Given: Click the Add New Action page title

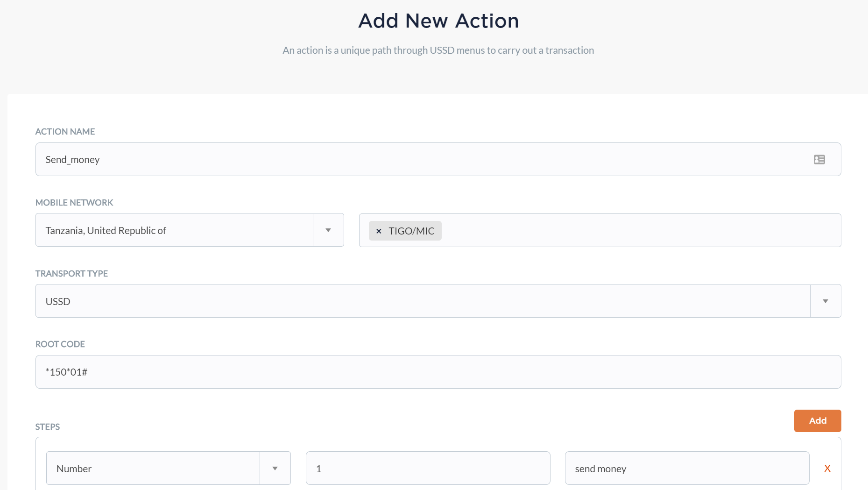Looking at the screenshot, I should [x=438, y=21].
